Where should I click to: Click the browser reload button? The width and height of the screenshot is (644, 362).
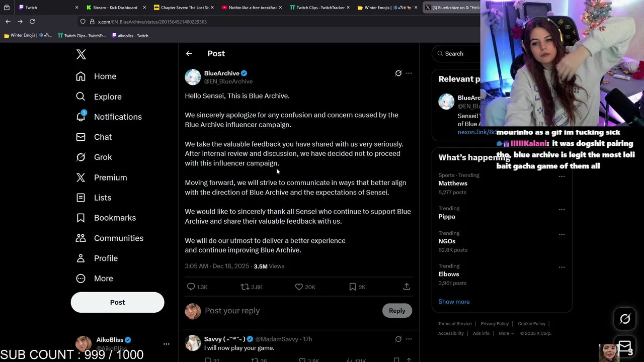click(x=32, y=22)
